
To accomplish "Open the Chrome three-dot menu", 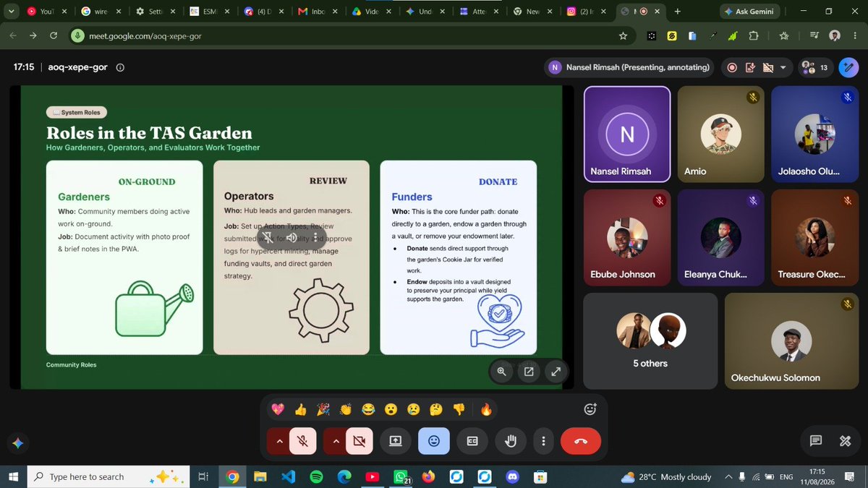I will coord(854,35).
